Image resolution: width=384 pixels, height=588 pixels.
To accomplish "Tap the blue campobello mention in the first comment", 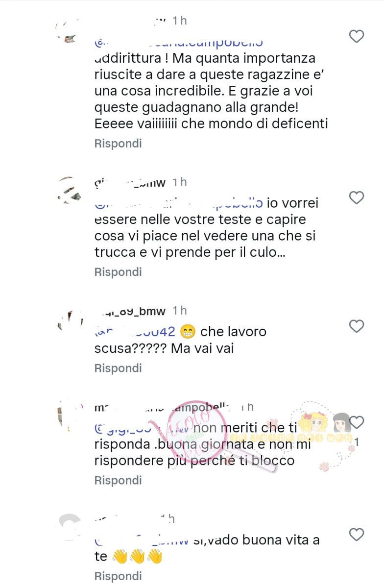I will (x=179, y=43).
